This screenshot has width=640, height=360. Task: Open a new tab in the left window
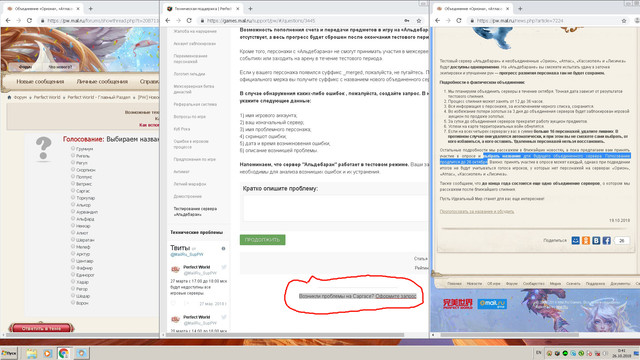(x=90, y=8)
